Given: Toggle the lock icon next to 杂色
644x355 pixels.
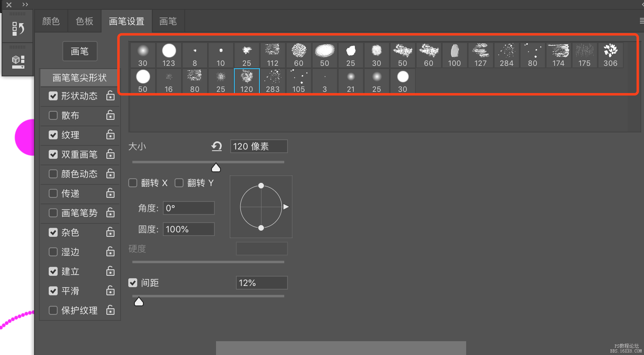Looking at the screenshot, I should [x=110, y=232].
